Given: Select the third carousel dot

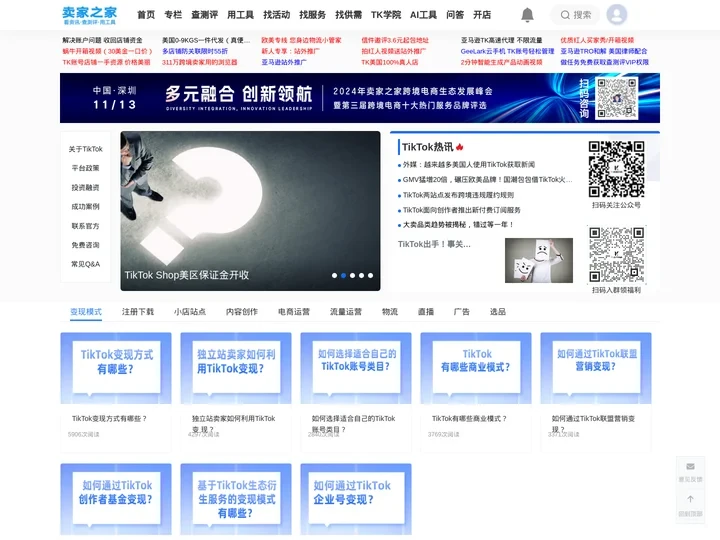Looking at the screenshot, I should tap(352, 276).
